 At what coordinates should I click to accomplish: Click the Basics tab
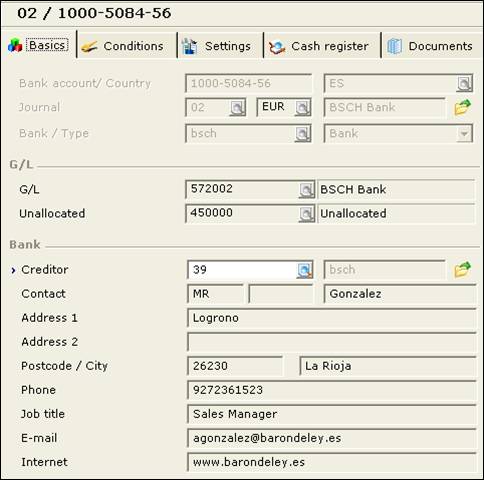pyautogui.click(x=39, y=45)
